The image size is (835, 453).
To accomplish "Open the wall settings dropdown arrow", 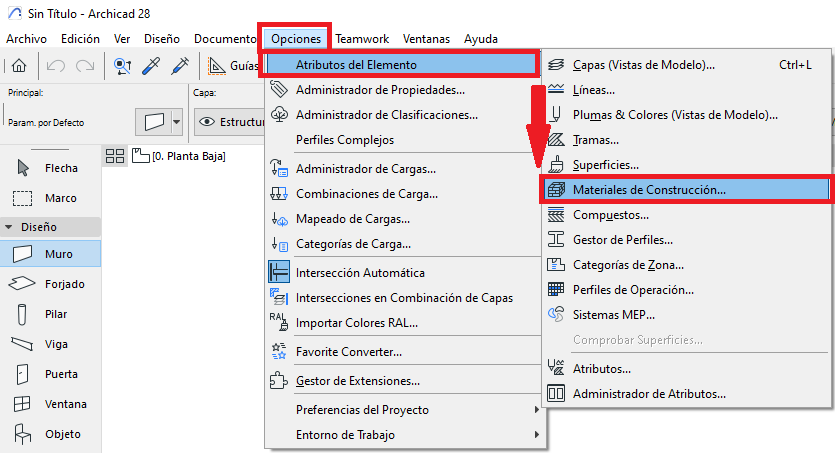I will [177, 122].
